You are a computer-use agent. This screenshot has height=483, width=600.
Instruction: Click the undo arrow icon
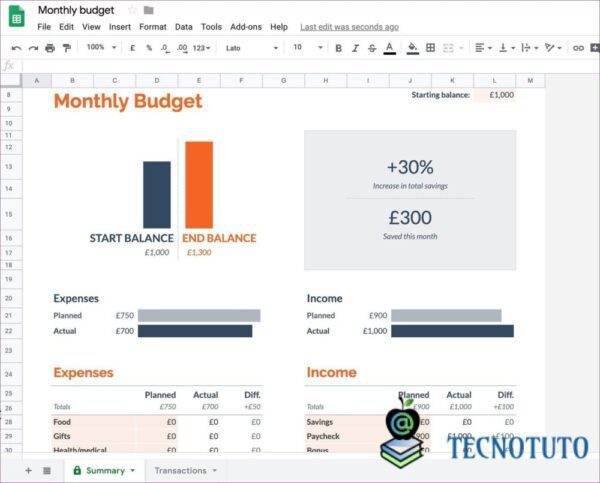tap(17, 48)
